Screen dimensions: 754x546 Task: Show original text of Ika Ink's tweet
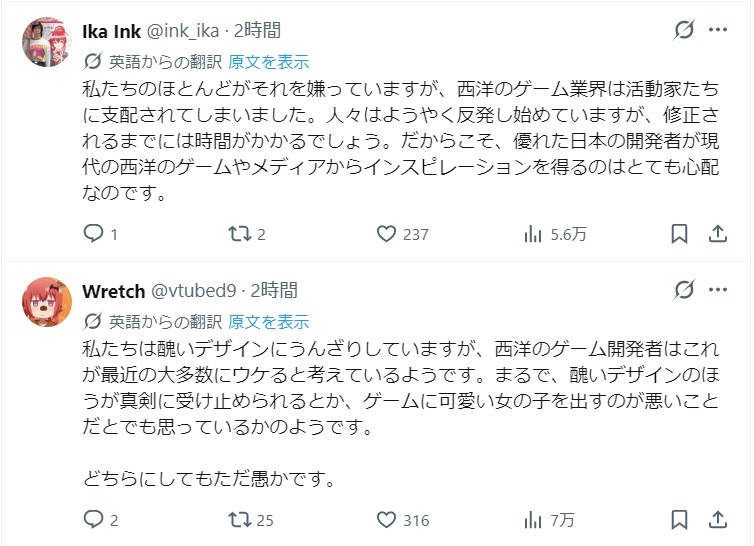click(269, 60)
